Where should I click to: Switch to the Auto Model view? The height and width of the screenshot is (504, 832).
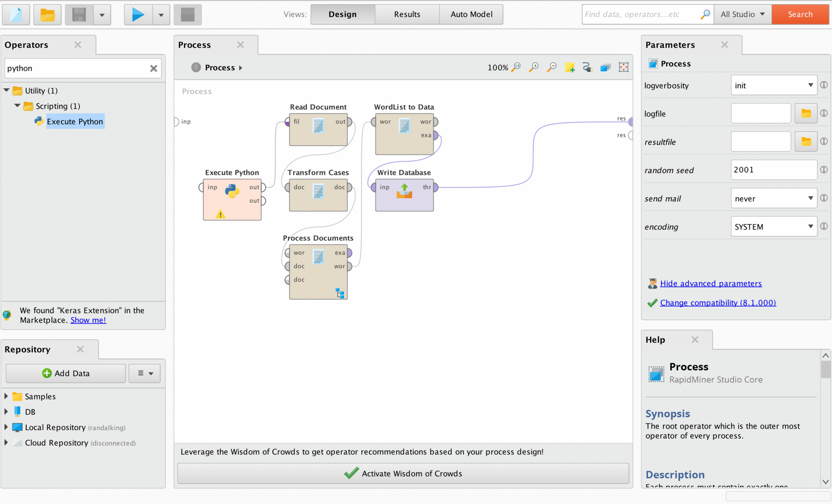coord(471,14)
